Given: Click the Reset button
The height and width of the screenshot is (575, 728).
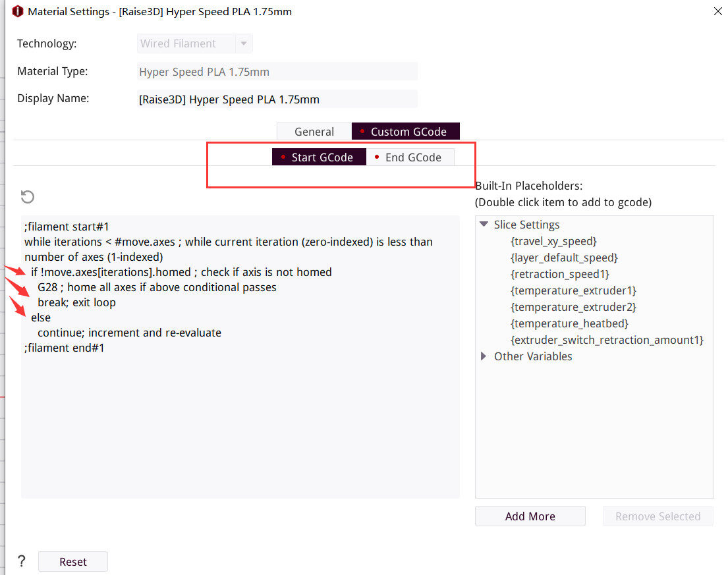Looking at the screenshot, I should 73,562.
